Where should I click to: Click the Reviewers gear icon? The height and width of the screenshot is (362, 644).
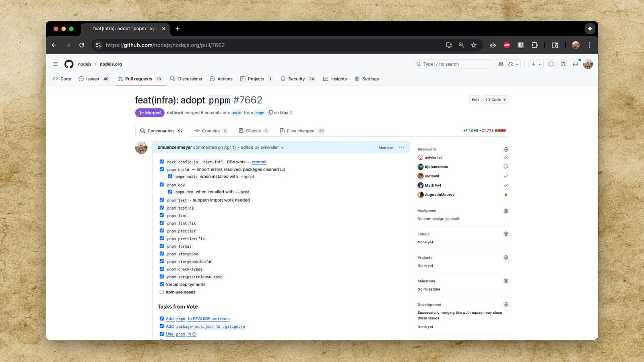(x=506, y=150)
